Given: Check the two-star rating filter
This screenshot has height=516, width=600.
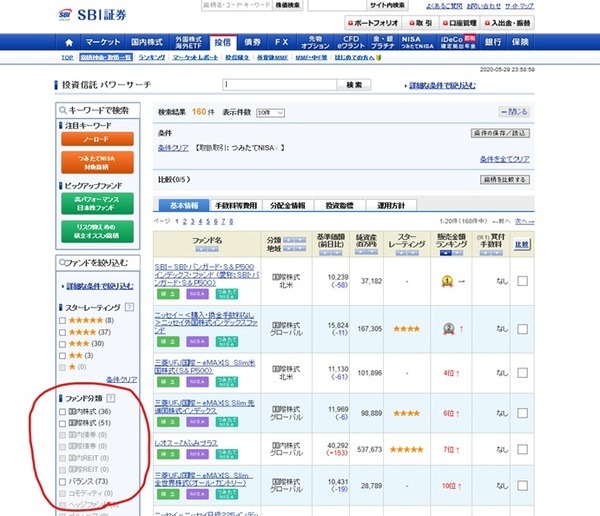Looking at the screenshot, I should pyautogui.click(x=63, y=356).
